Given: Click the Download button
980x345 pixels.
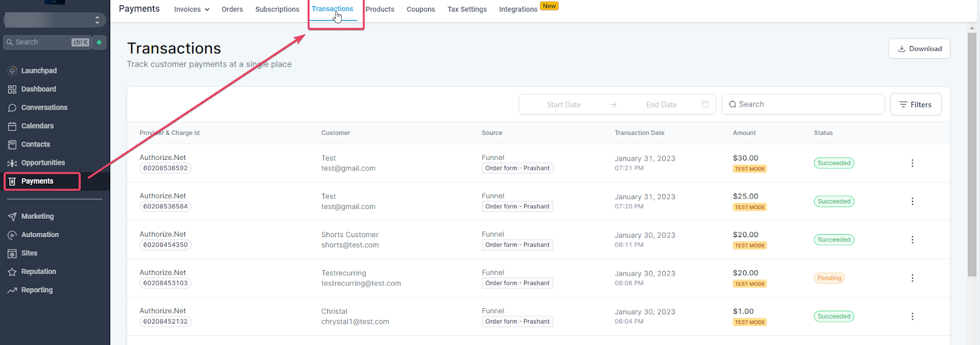Looking at the screenshot, I should click(x=919, y=49).
